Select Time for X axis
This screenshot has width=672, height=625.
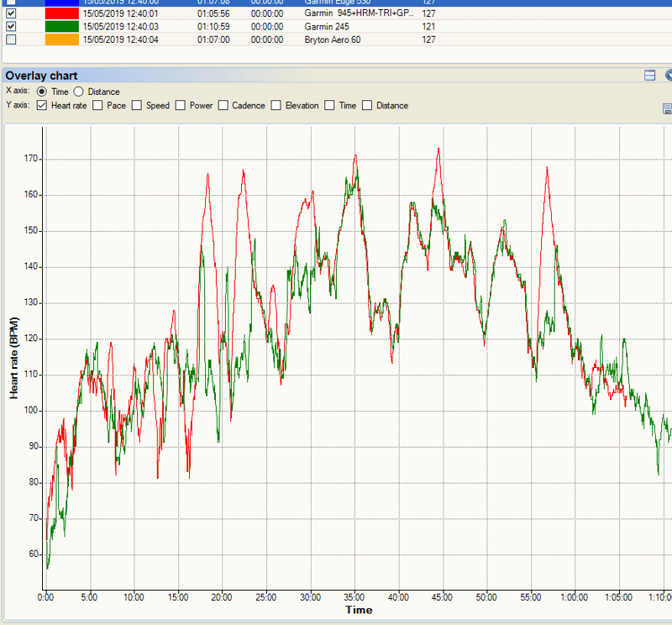41,92
